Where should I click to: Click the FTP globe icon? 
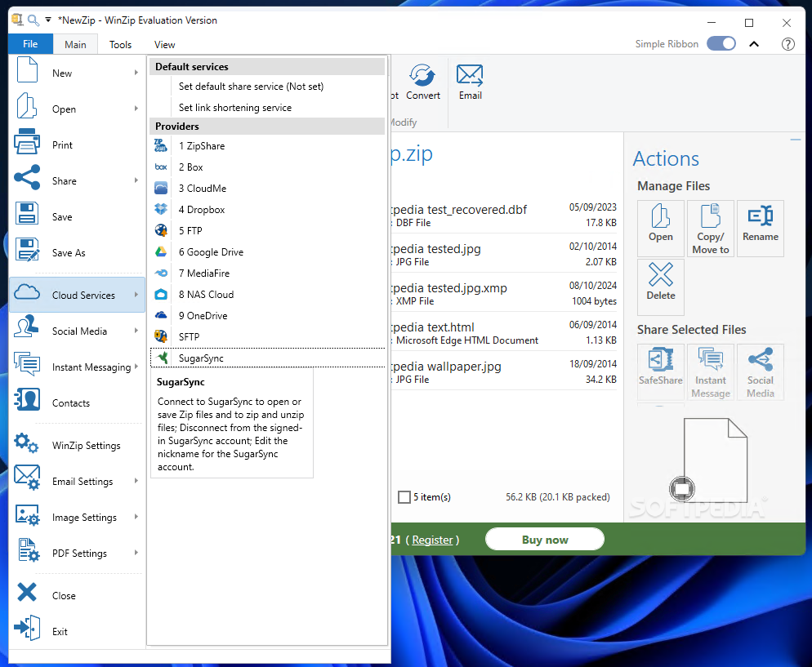[161, 230]
